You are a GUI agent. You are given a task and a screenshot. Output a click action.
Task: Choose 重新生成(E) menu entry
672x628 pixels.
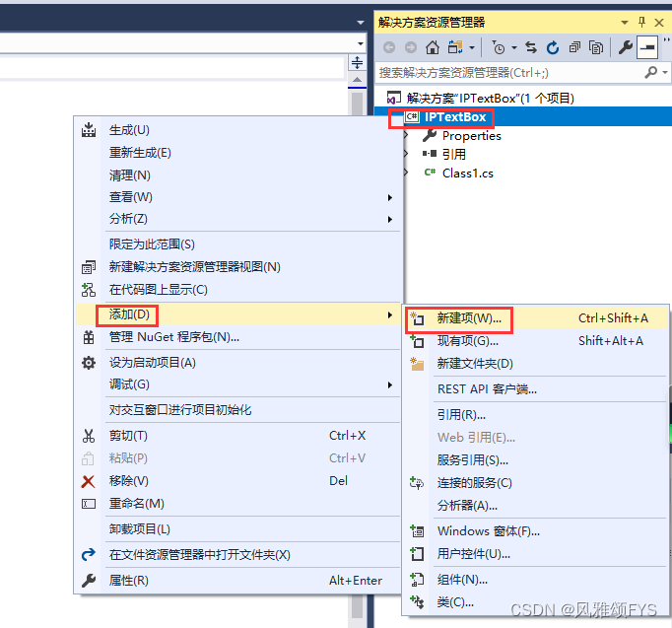coord(238,153)
